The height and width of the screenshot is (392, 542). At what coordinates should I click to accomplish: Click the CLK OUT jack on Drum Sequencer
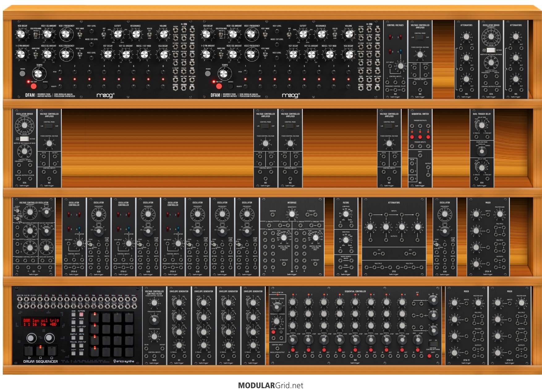(x=27, y=306)
